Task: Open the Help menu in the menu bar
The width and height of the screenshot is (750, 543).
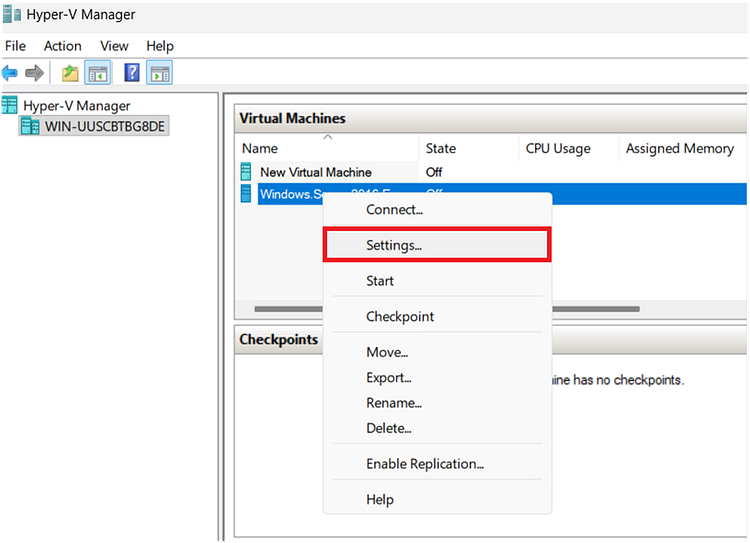Action: [x=160, y=46]
